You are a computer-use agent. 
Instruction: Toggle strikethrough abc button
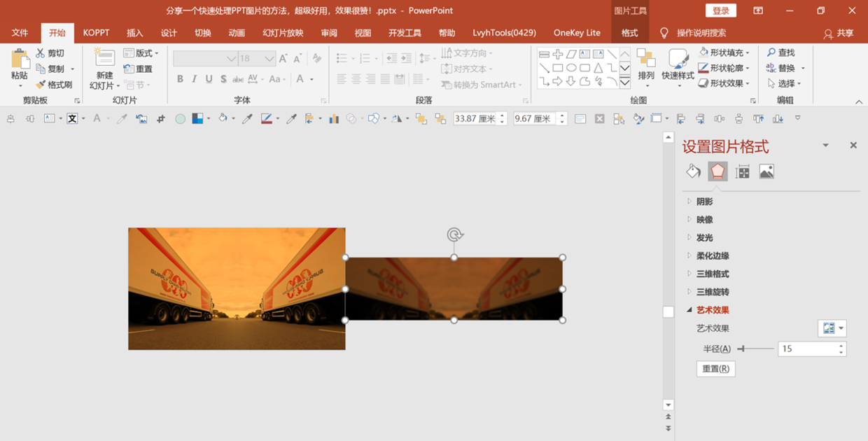[x=238, y=79]
